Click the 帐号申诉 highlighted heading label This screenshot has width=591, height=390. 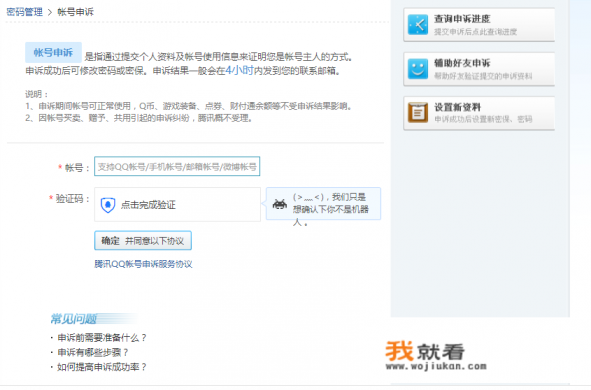click(53, 52)
